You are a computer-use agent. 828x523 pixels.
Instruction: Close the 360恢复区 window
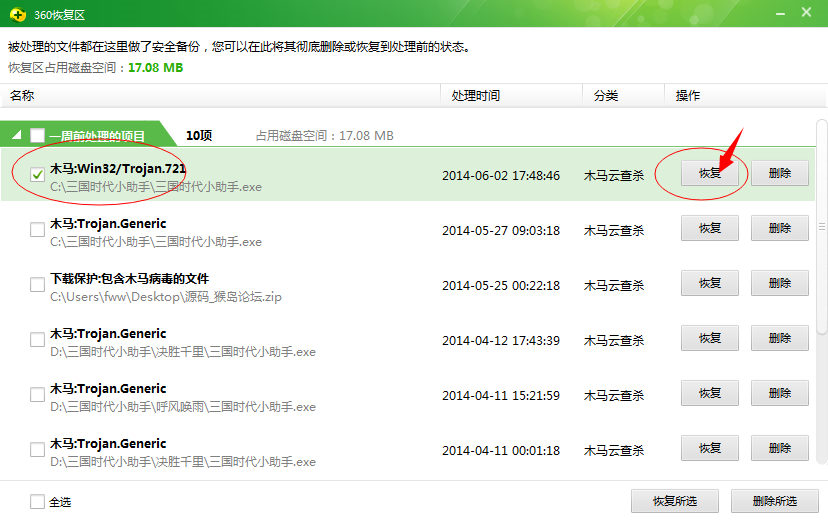[x=808, y=12]
